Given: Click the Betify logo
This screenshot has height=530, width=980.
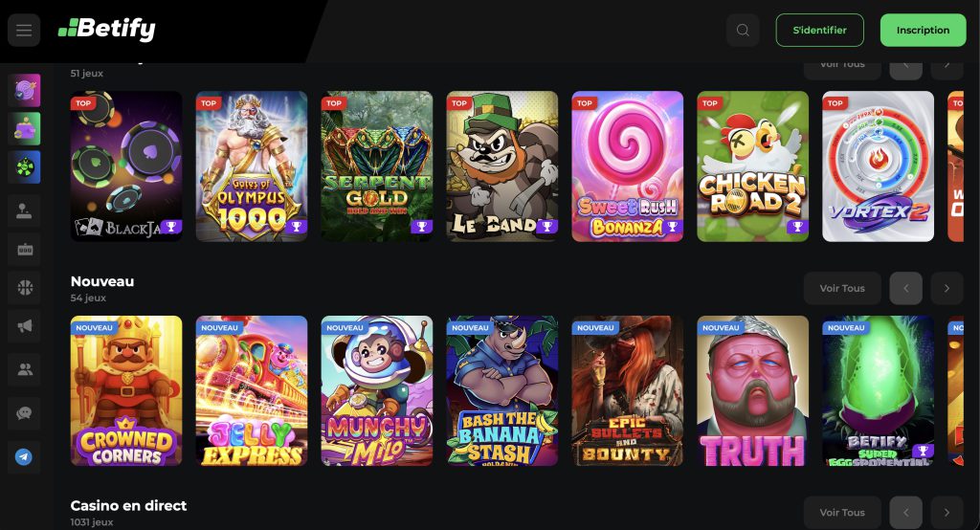Looking at the screenshot, I should tap(107, 29).
